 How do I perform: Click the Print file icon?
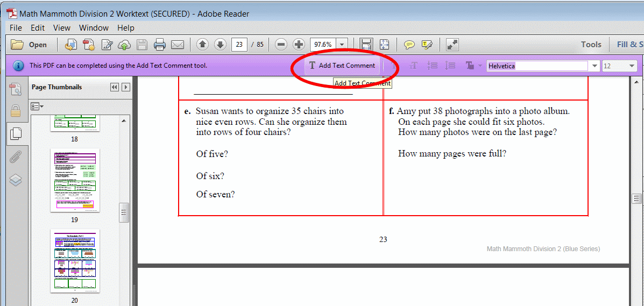(x=160, y=45)
